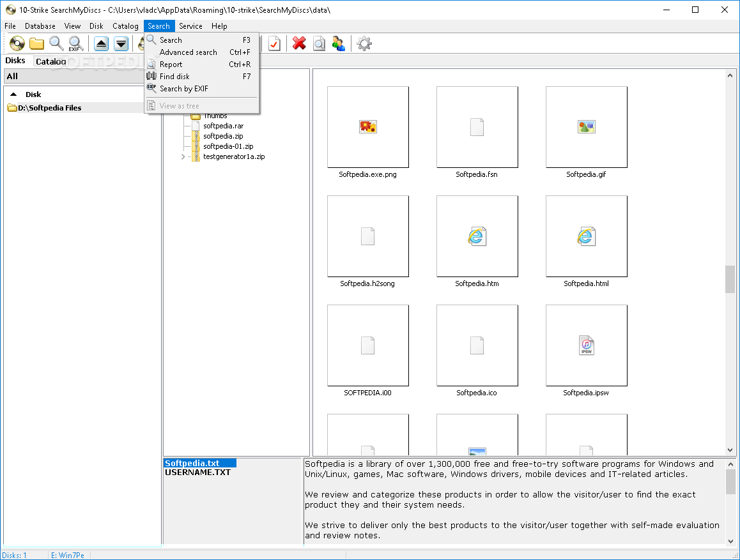740x560 pixels.
Task: Click the file icon next to softpedia.rar
Action: point(196,126)
